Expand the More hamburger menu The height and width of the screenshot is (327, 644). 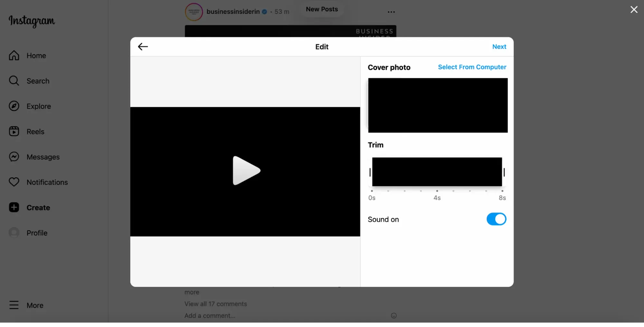point(14,305)
